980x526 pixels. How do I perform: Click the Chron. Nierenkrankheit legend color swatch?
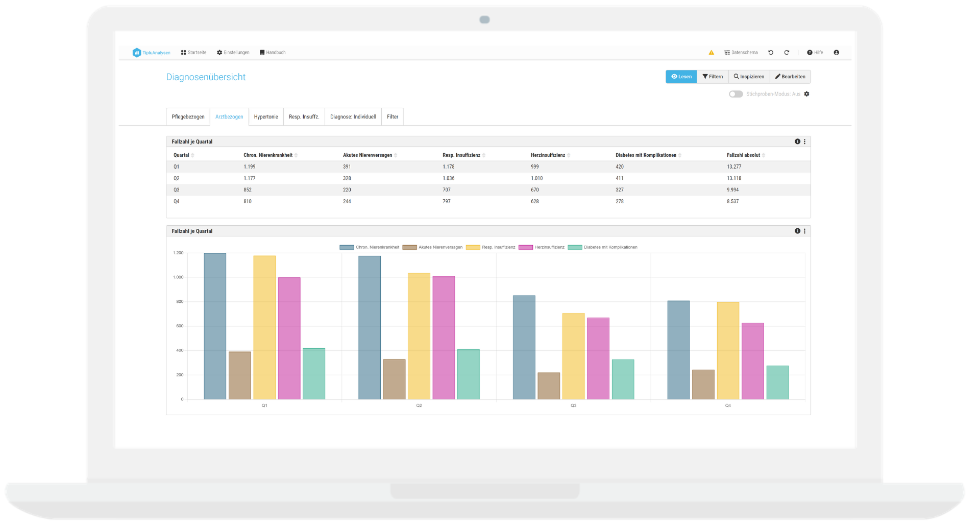pos(347,247)
